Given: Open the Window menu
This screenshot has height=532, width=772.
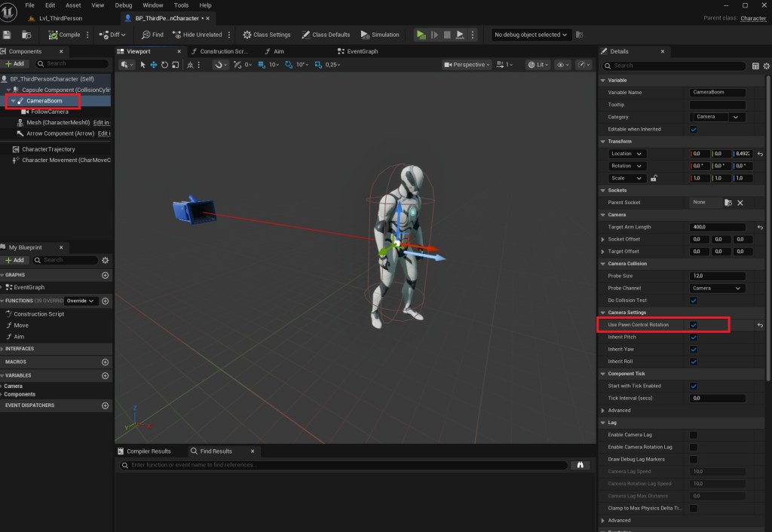Looking at the screenshot, I should point(152,5).
